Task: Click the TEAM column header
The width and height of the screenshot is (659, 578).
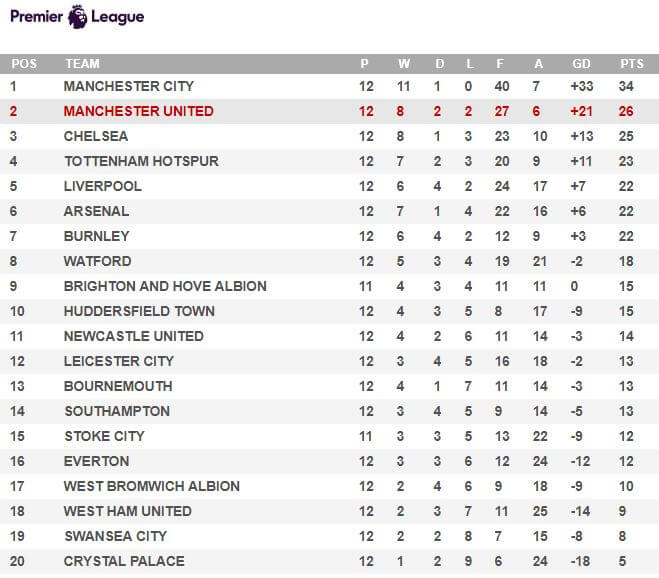Action: tap(82, 64)
